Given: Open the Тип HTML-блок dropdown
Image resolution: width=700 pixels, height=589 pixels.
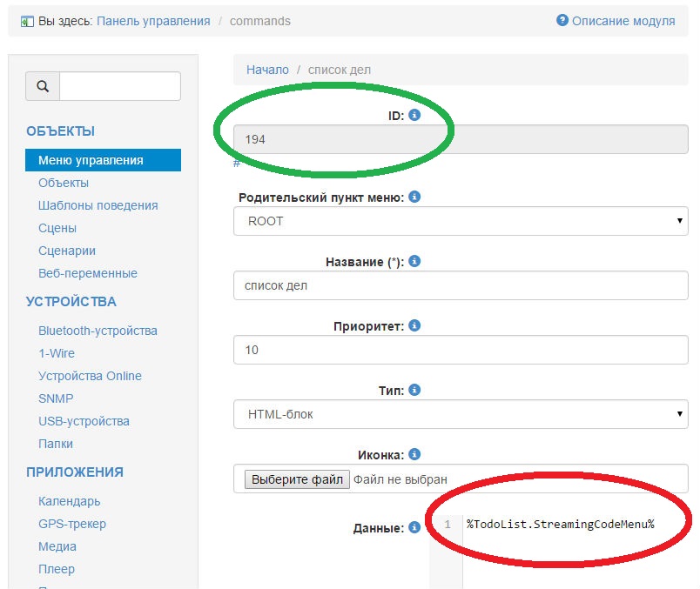Looking at the screenshot, I should tap(461, 414).
